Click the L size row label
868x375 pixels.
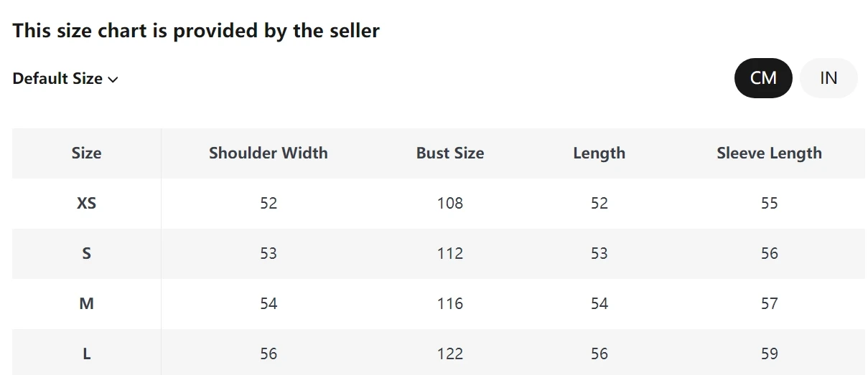86,353
